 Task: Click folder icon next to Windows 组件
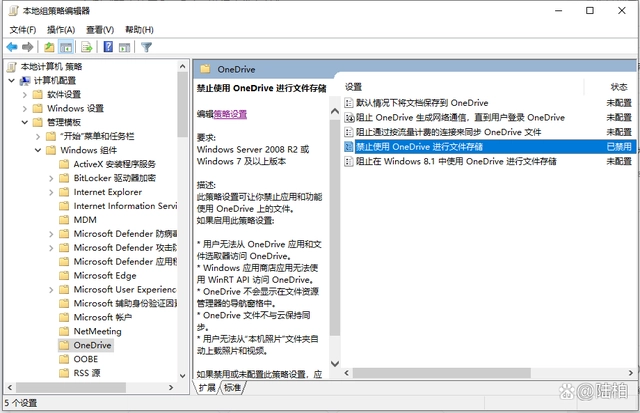click(51, 150)
